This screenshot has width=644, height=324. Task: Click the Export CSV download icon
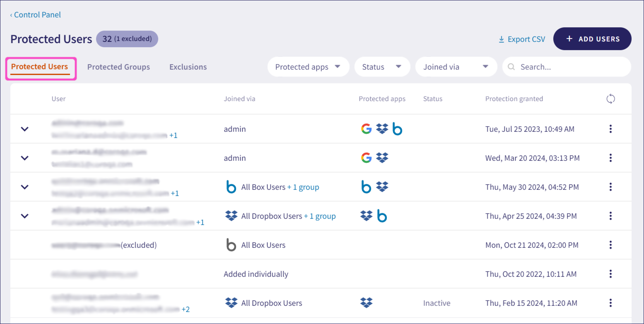502,39
